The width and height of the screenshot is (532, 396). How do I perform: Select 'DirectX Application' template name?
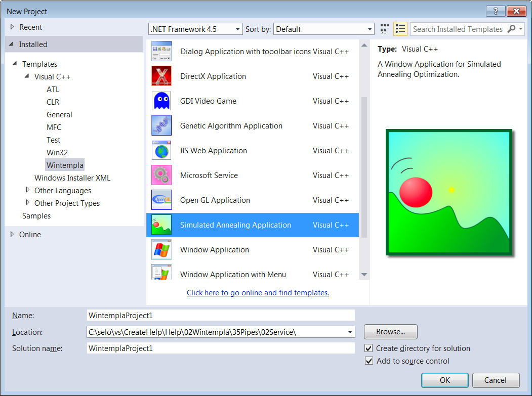213,76
